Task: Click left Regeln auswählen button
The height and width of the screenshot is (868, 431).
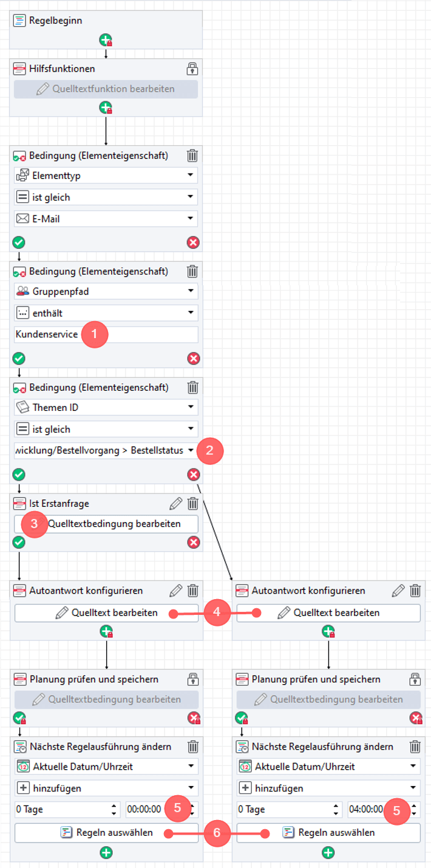Action: [106, 832]
